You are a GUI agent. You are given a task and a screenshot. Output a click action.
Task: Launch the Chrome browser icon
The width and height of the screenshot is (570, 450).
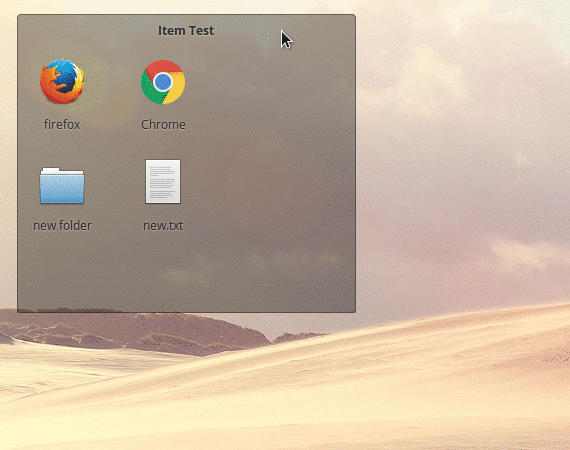point(163,82)
